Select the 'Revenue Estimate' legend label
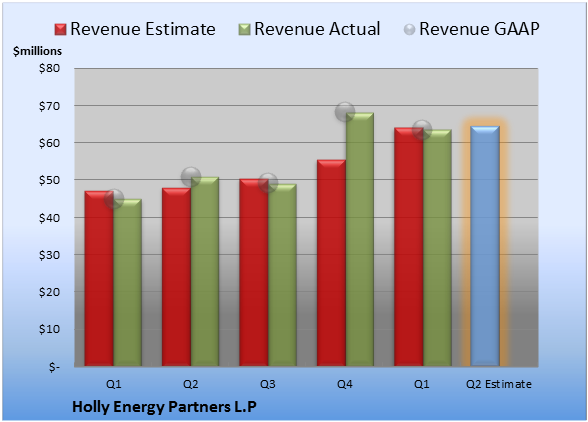 point(143,29)
